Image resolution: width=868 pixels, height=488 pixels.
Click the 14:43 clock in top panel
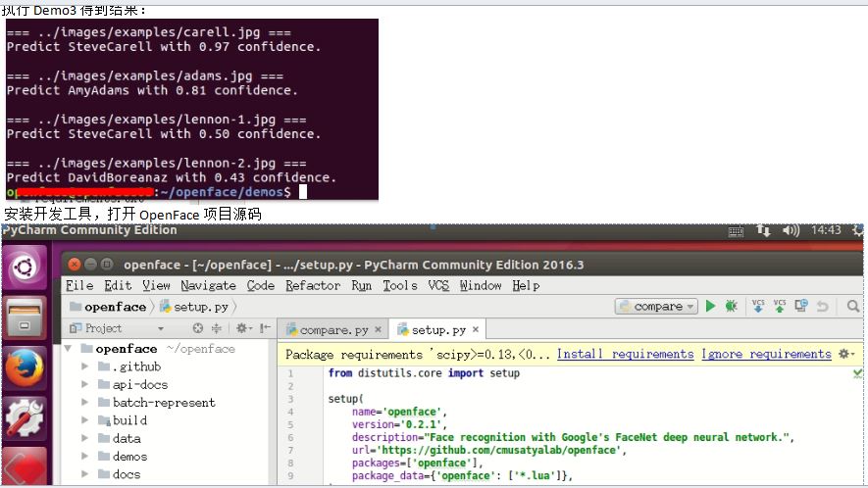tap(826, 230)
